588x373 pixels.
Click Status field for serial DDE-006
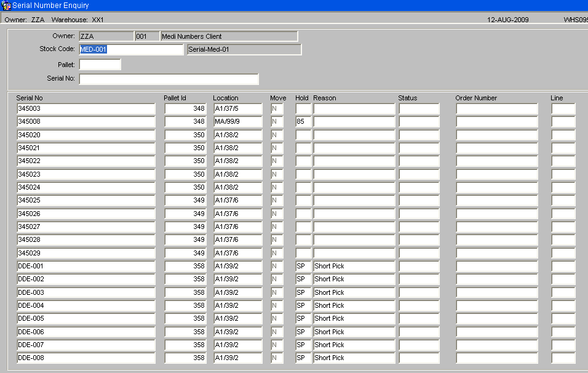point(419,332)
